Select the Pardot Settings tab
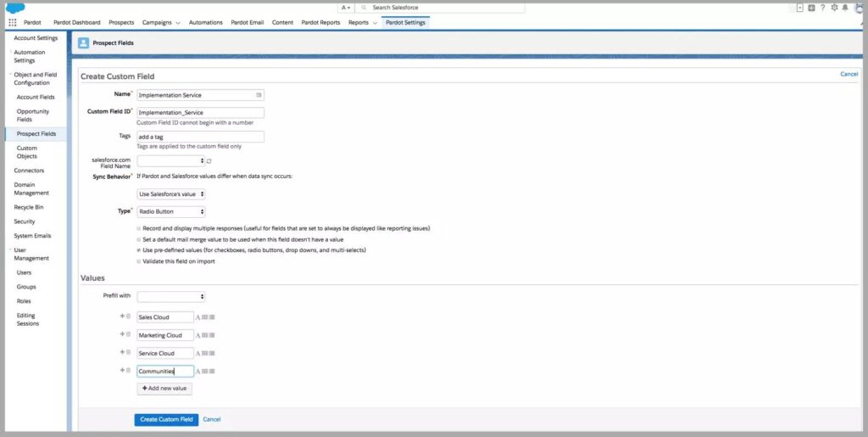The height and width of the screenshot is (437, 868). coord(405,23)
